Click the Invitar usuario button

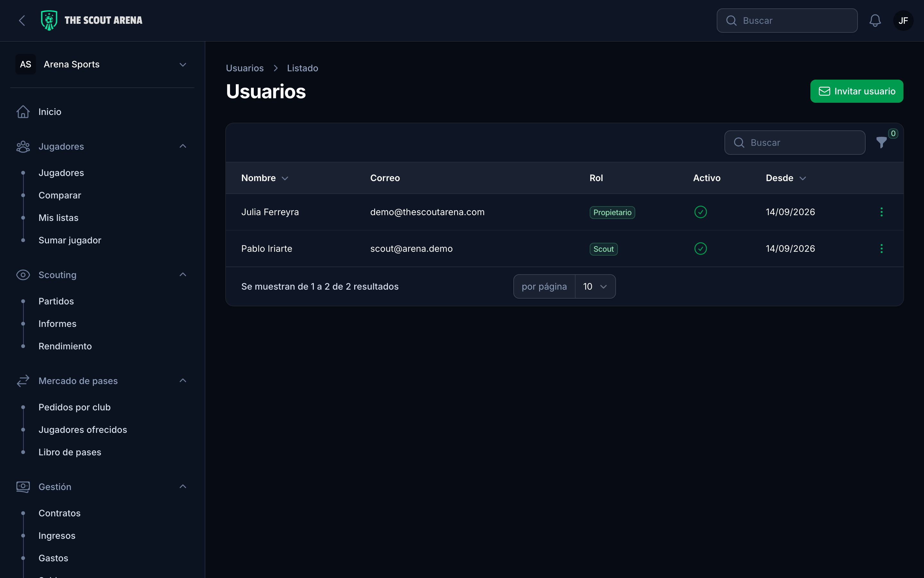pyautogui.click(x=856, y=92)
